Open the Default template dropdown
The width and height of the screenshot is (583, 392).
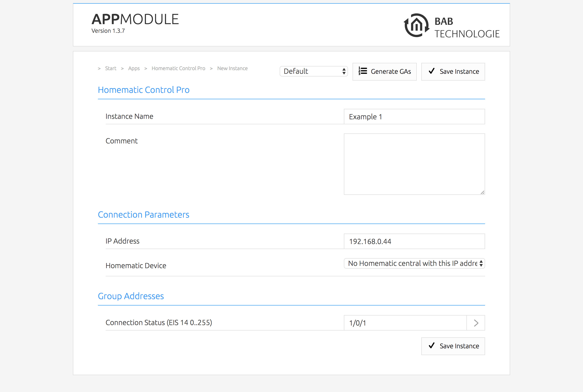click(314, 71)
